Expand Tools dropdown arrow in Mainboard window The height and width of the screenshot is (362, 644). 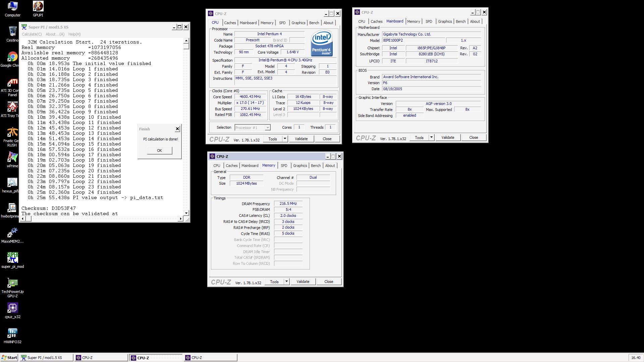coord(431,137)
